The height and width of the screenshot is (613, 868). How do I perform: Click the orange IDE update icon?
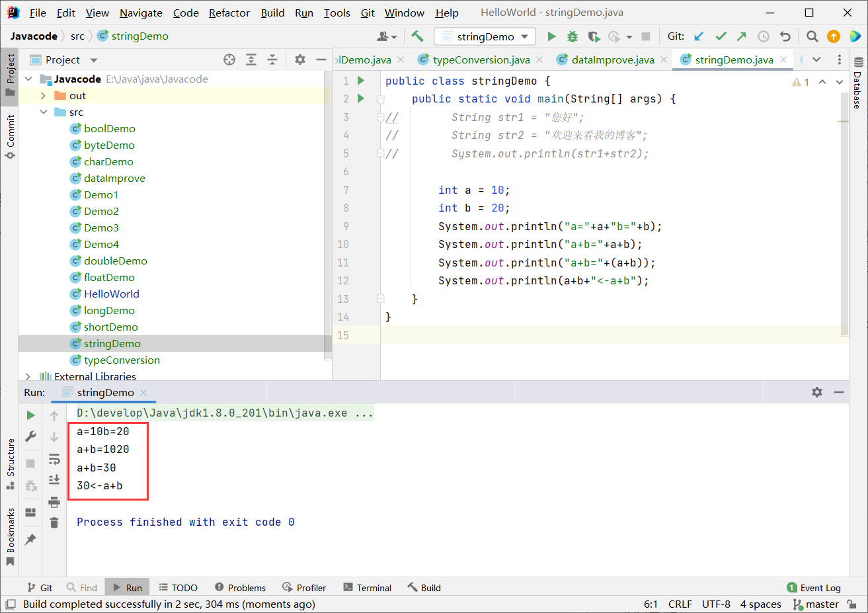pyautogui.click(x=834, y=36)
